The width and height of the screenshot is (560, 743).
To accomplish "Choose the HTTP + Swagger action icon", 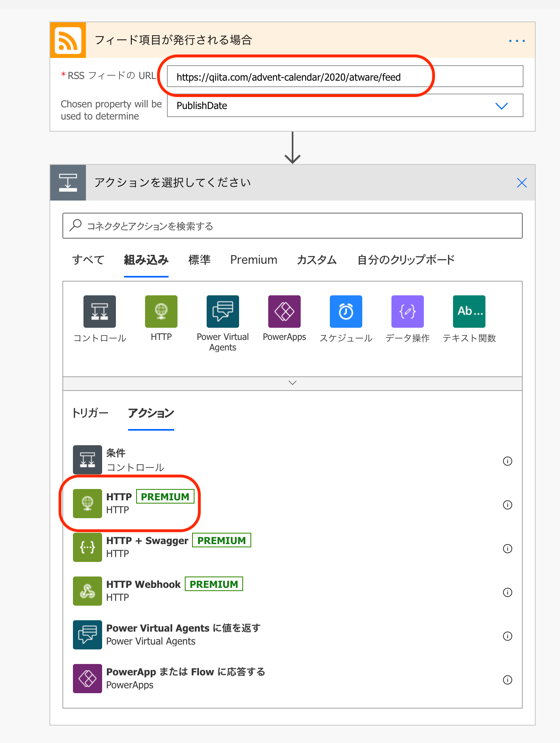I will point(88,547).
